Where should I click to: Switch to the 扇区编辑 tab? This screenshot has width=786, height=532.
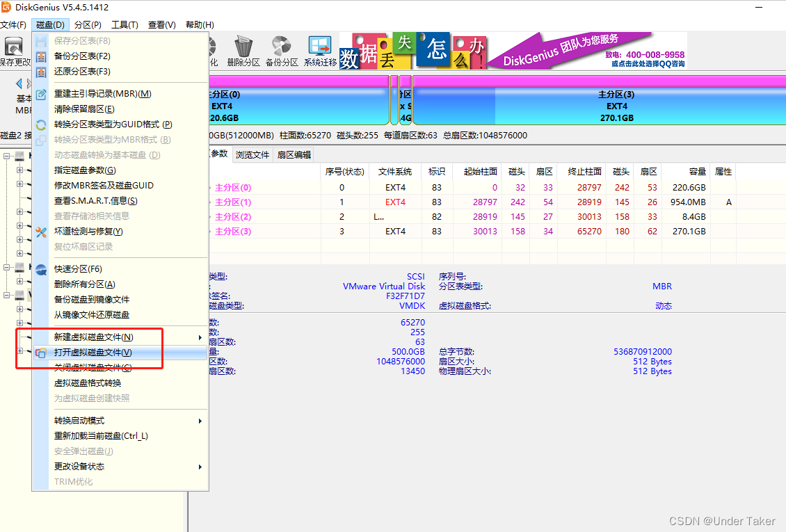pyautogui.click(x=294, y=155)
